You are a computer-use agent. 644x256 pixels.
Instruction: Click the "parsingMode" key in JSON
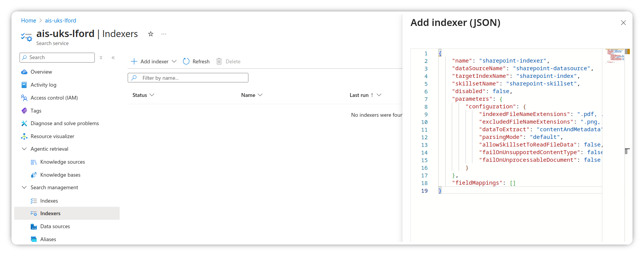(501, 137)
